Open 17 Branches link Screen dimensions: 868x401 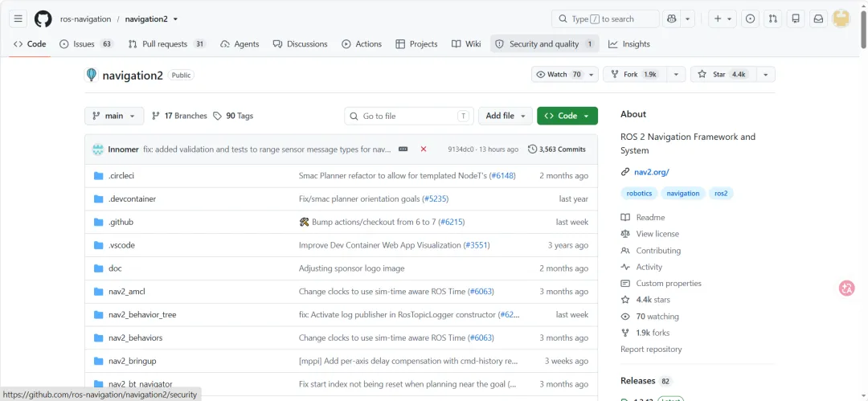pos(179,116)
